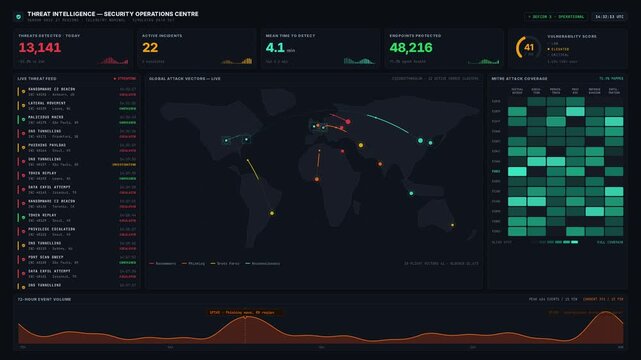Click the Vulnerability Score gauge showing 41

(528, 48)
